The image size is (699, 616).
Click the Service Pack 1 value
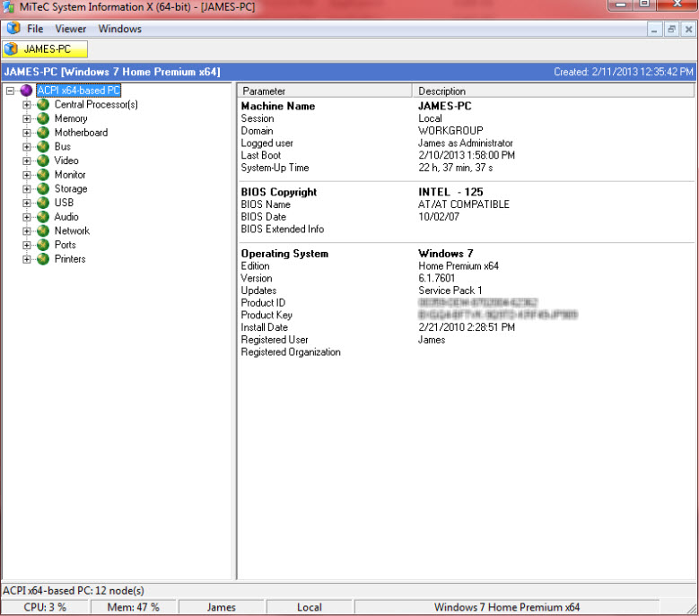point(450,291)
